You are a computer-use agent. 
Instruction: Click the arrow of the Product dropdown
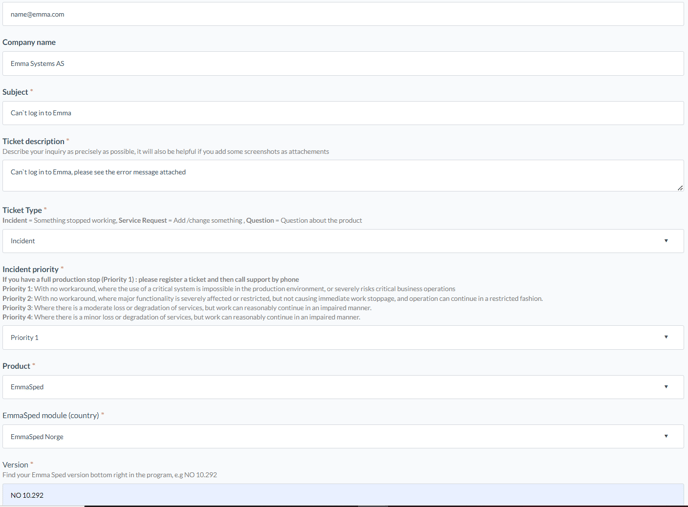coord(666,386)
